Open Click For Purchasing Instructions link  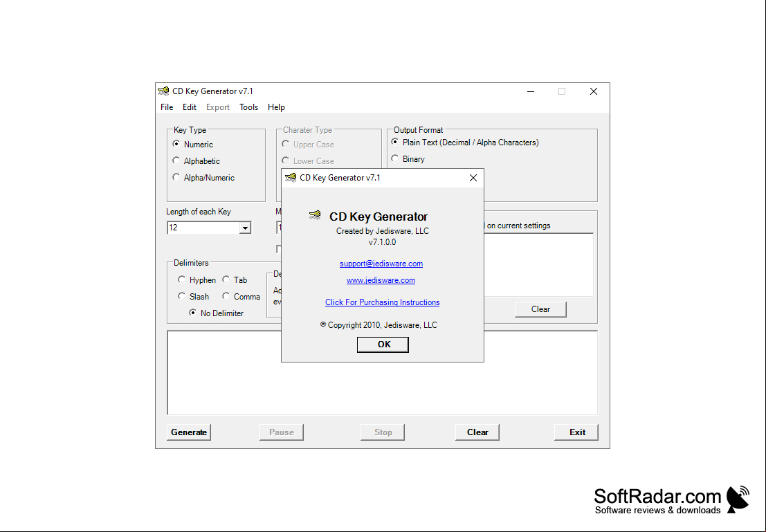coord(383,302)
